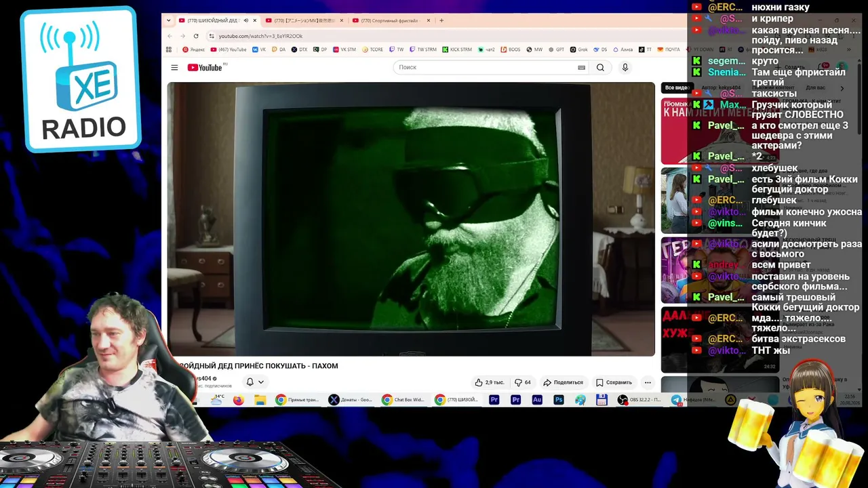The height and width of the screenshot is (488, 868).
Task: Go back in browser history
Action: (x=170, y=36)
